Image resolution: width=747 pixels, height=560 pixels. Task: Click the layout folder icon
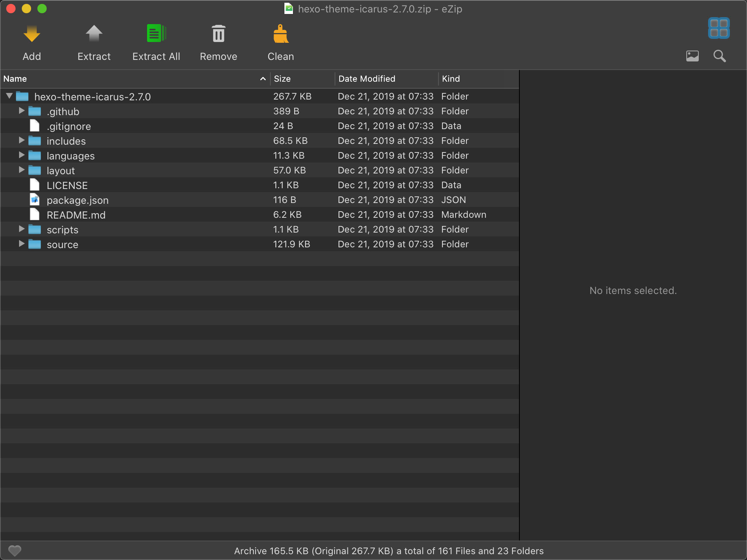tap(35, 170)
